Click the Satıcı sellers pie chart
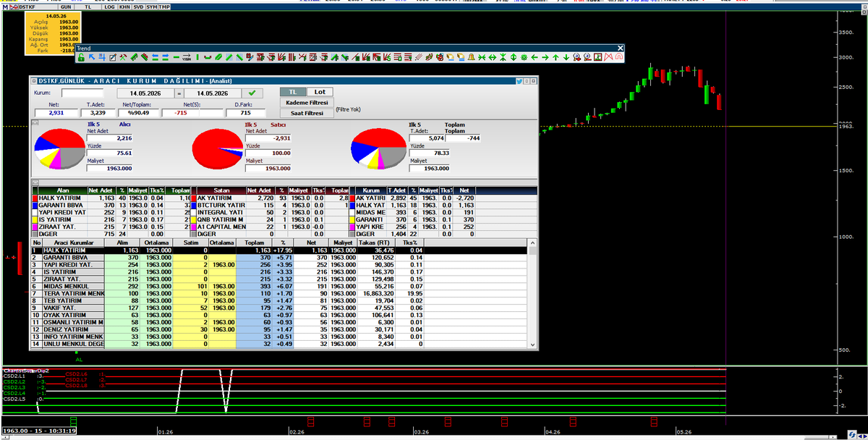Image resolution: width=868 pixels, height=440 pixels. 218,151
